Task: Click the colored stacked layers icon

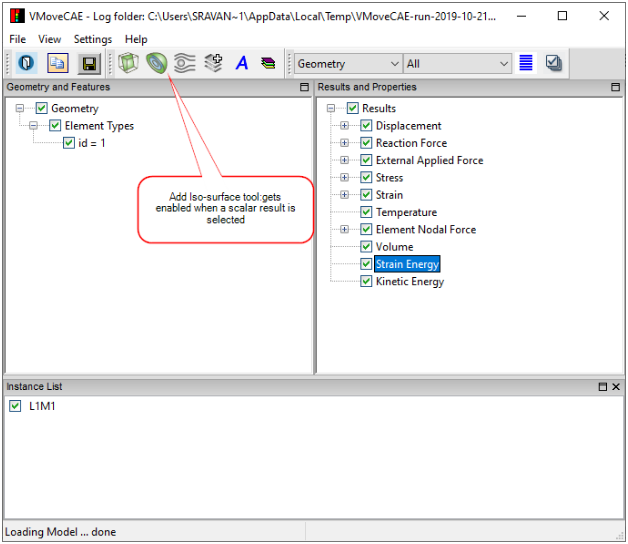Action: (x=268, y=63)
